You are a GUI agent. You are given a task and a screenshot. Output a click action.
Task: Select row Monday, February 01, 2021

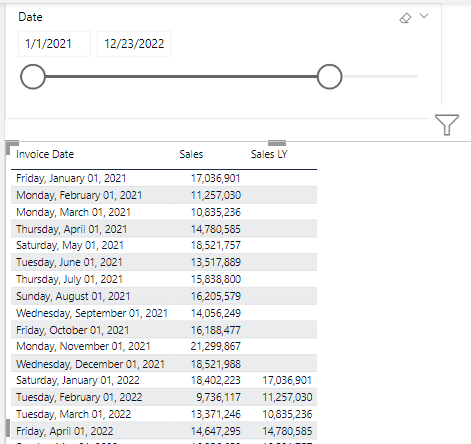[x=164, y=195]
